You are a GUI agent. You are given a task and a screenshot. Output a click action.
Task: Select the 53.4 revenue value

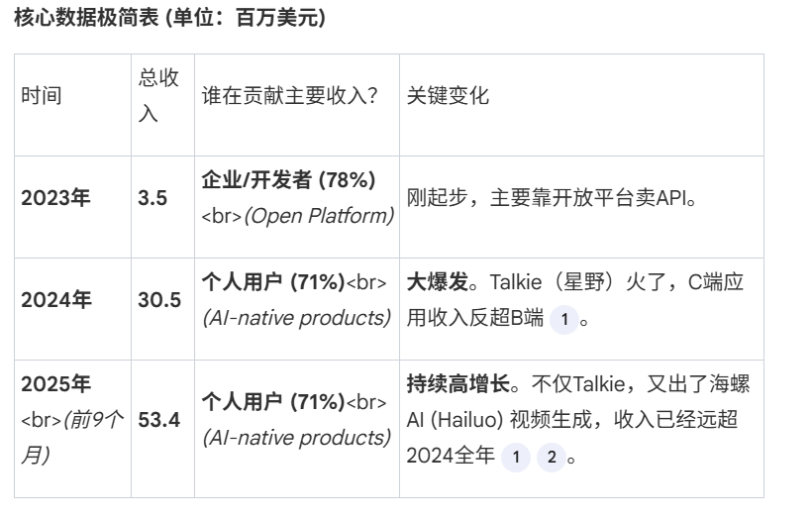(x=158, y=420)
